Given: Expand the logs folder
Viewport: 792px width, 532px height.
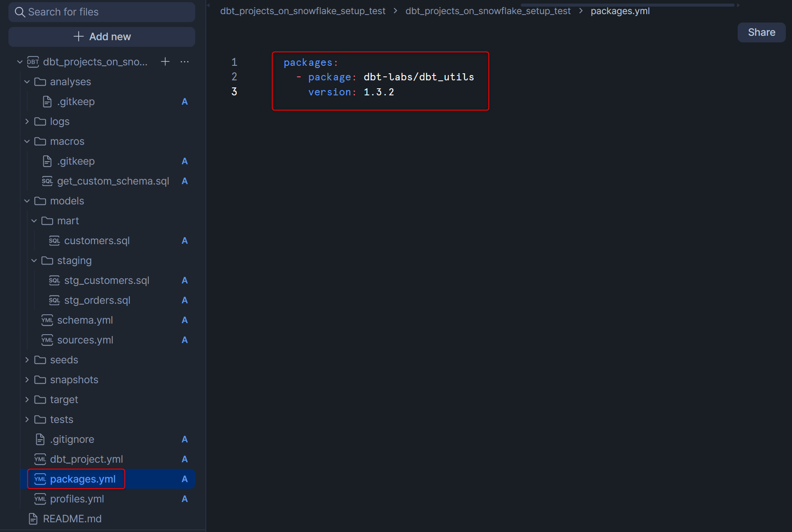Looking at the screenshot, I should click(x=27, y=121).
